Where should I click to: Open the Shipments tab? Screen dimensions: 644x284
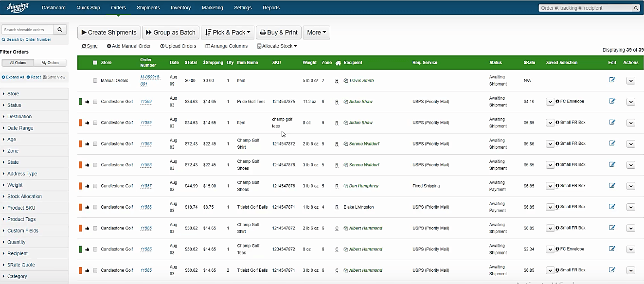148,8
